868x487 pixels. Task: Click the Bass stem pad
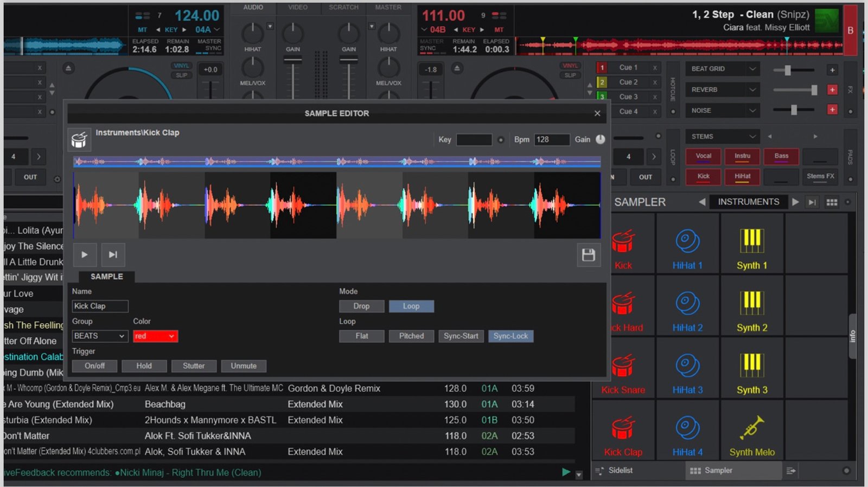781,156
